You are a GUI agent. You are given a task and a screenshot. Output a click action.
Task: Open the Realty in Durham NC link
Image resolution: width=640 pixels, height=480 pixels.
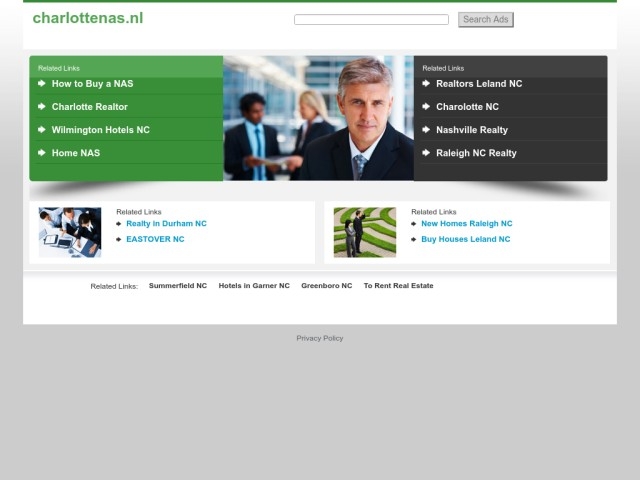click(166, 224)
